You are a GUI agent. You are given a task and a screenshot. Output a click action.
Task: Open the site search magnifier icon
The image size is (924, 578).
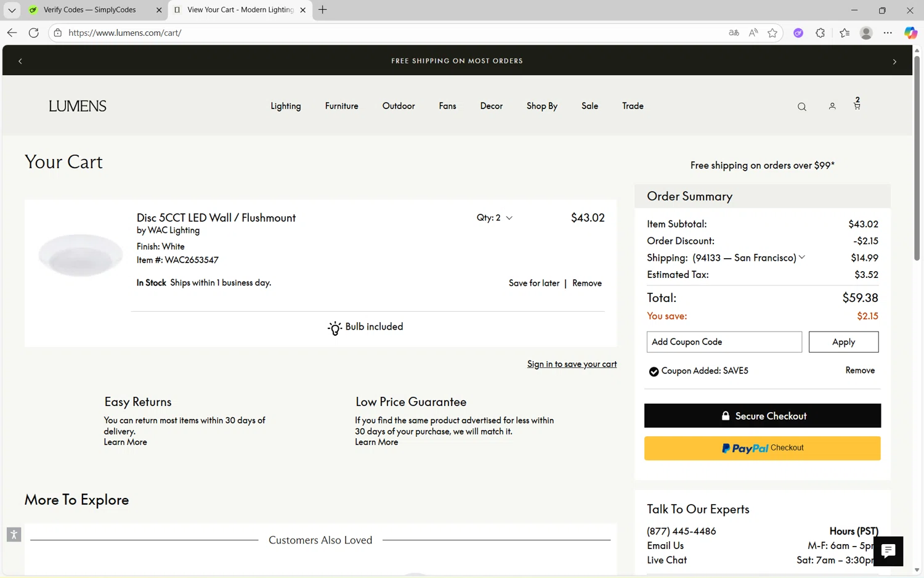point(801,107)
